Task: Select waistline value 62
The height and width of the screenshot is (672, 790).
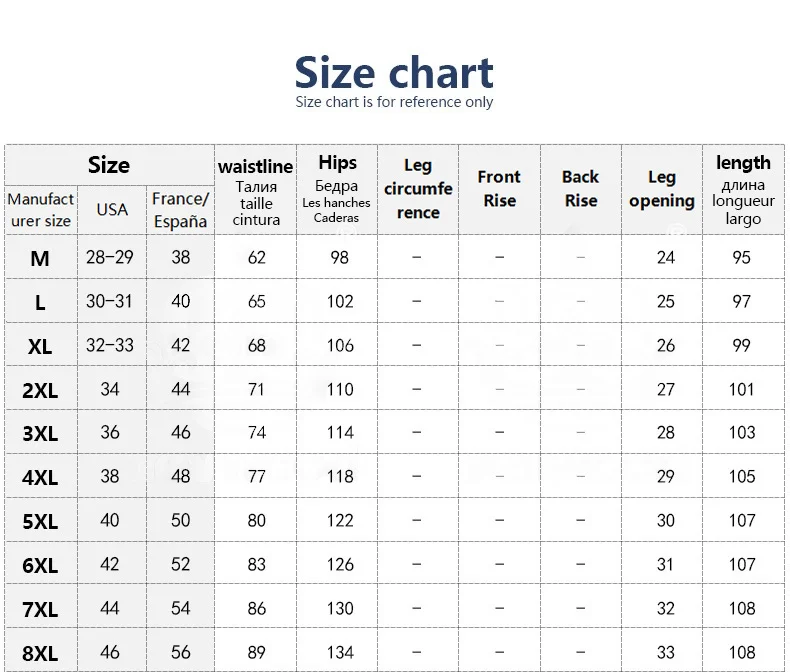Action: [x=256, y=257]
